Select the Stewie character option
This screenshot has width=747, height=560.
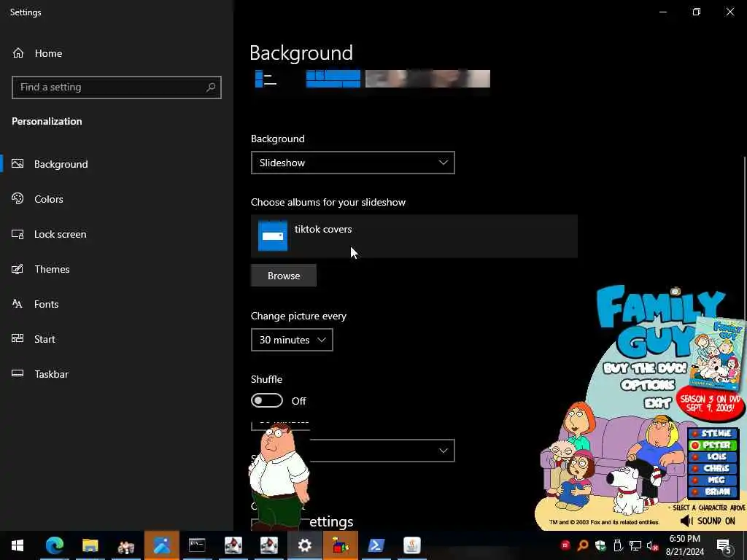tap(713, 433)
